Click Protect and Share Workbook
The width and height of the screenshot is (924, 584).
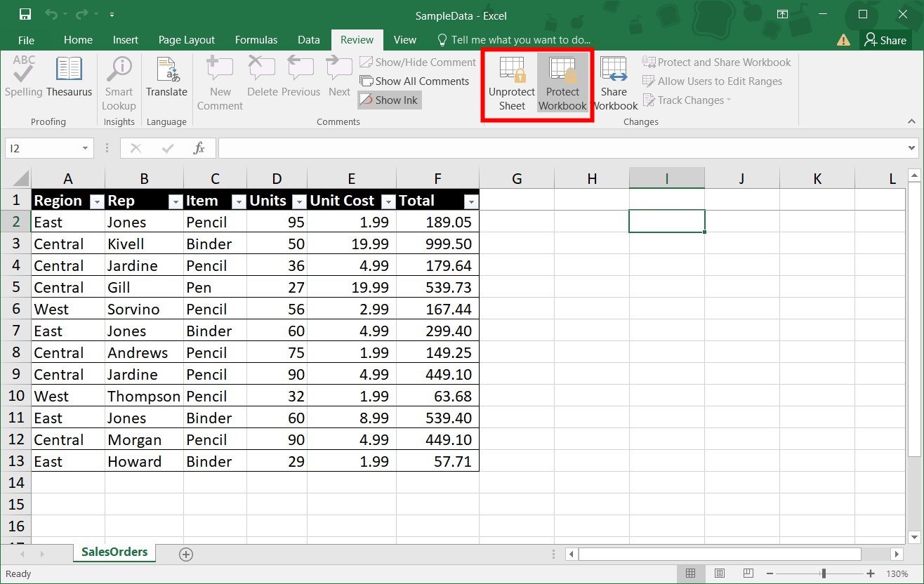coord(717,62)
